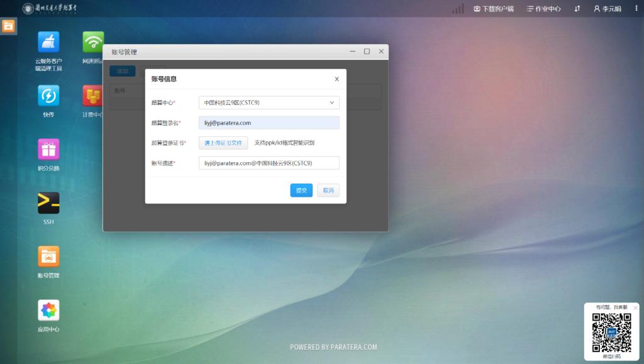Focus the 账号描述 text field
The image size is (644, 364).
[269, 163]
